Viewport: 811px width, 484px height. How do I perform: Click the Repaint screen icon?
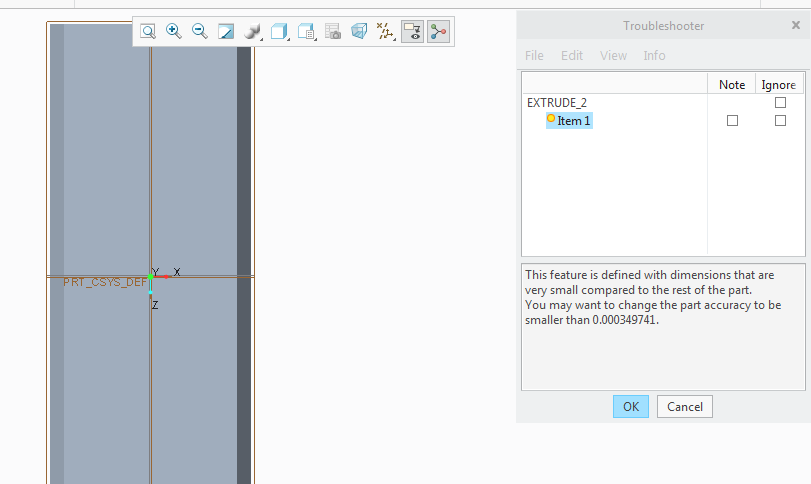click(x=226, y=32)
